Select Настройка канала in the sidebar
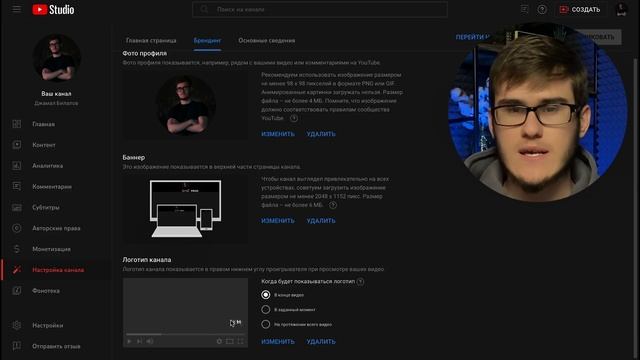This screenshot has height=360, width=640. [x=55, y=270]
